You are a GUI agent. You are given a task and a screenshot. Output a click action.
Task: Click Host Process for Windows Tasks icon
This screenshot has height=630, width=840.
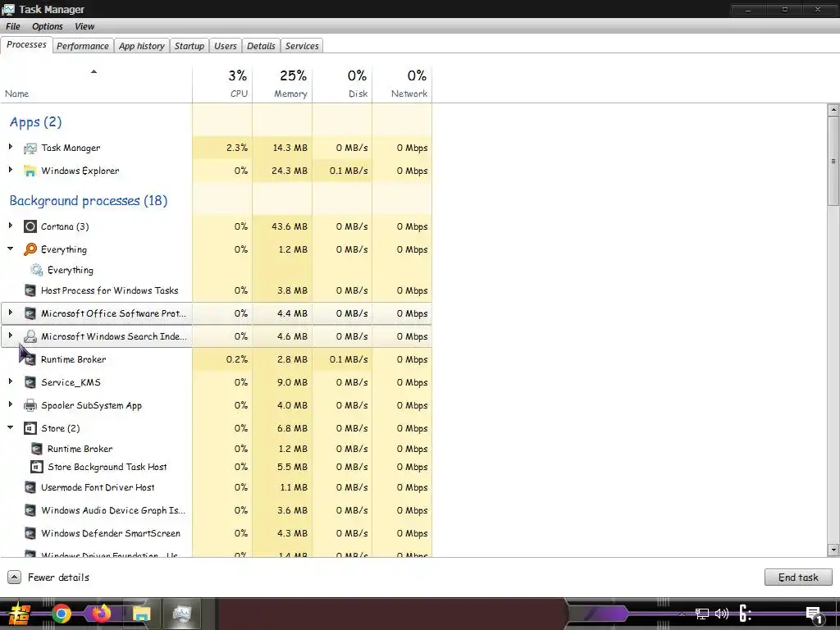(30, 290)
